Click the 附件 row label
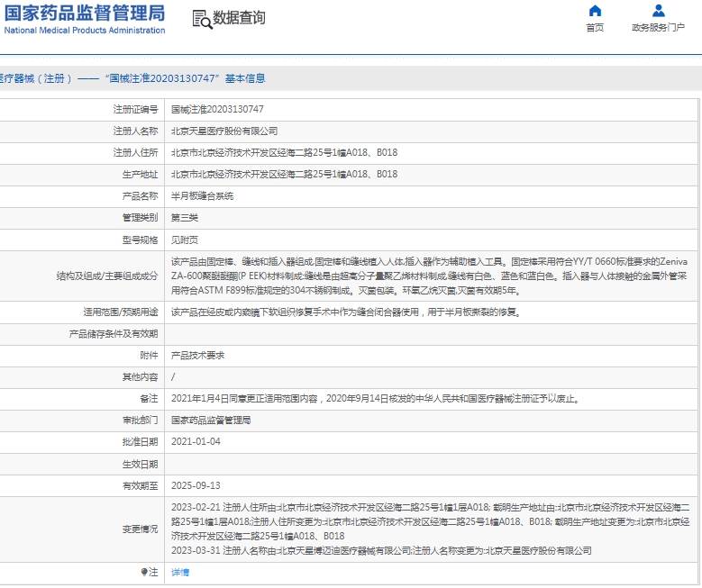Viewport: 702px width, 588px height. (x=149, y=356)
